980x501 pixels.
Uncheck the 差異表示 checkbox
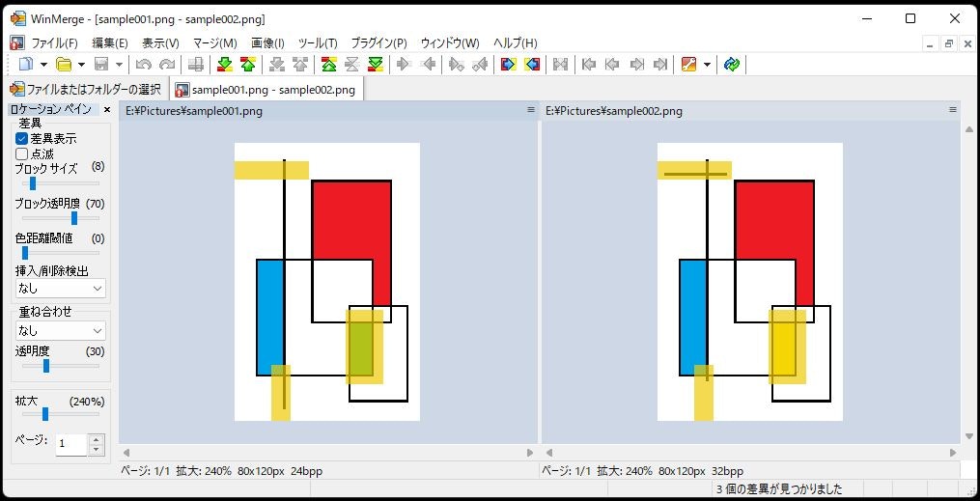click(22, 139)
